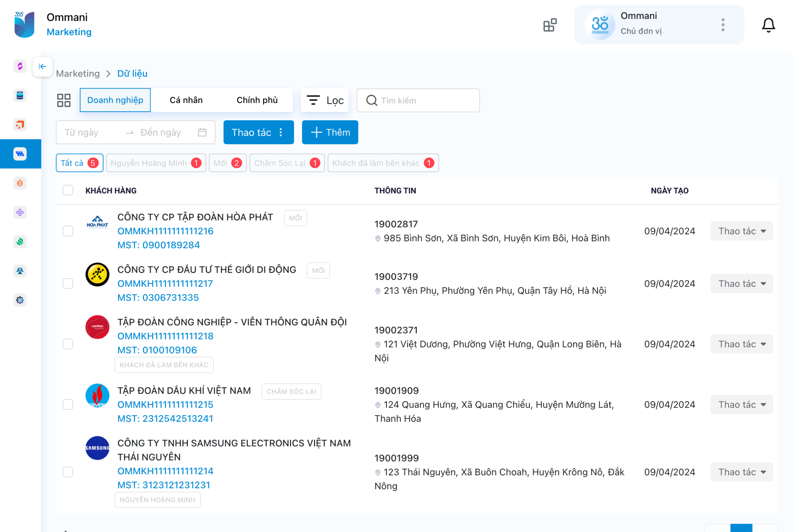Toggle checkbox for Hòa Phát company row
The width and height of the screenshot is (793, 532).
click(x=68, y=231)
